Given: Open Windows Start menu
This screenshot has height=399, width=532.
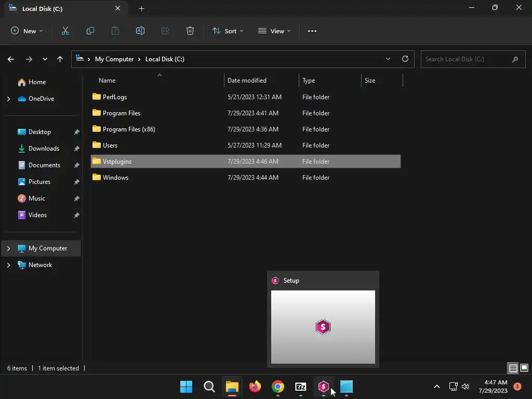Looking at the screenshot, I should [x=187, y=387].
